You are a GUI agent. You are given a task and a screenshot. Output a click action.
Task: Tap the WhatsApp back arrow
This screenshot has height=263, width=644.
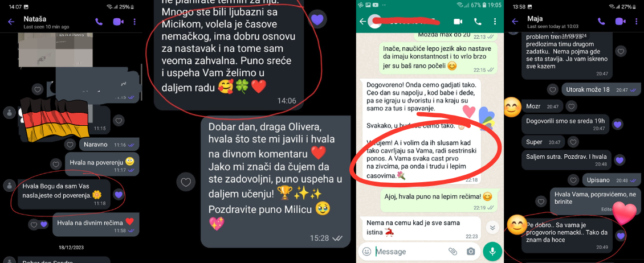(362, 21)
